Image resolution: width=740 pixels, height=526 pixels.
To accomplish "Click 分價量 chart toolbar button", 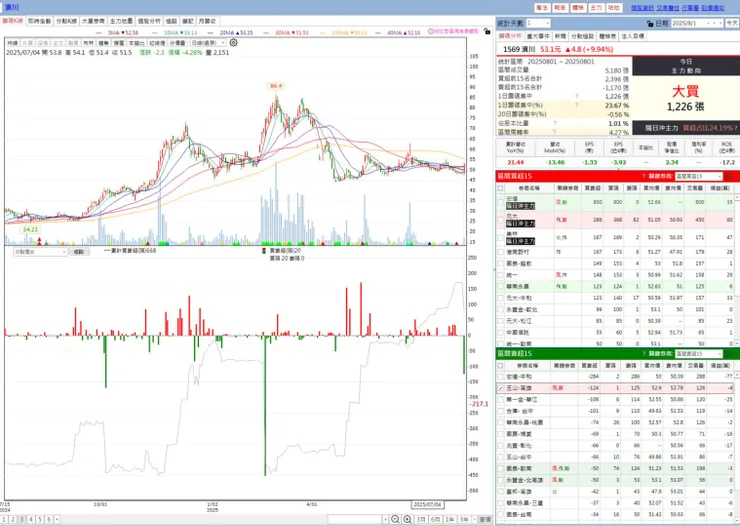I will tap(177, 43).
